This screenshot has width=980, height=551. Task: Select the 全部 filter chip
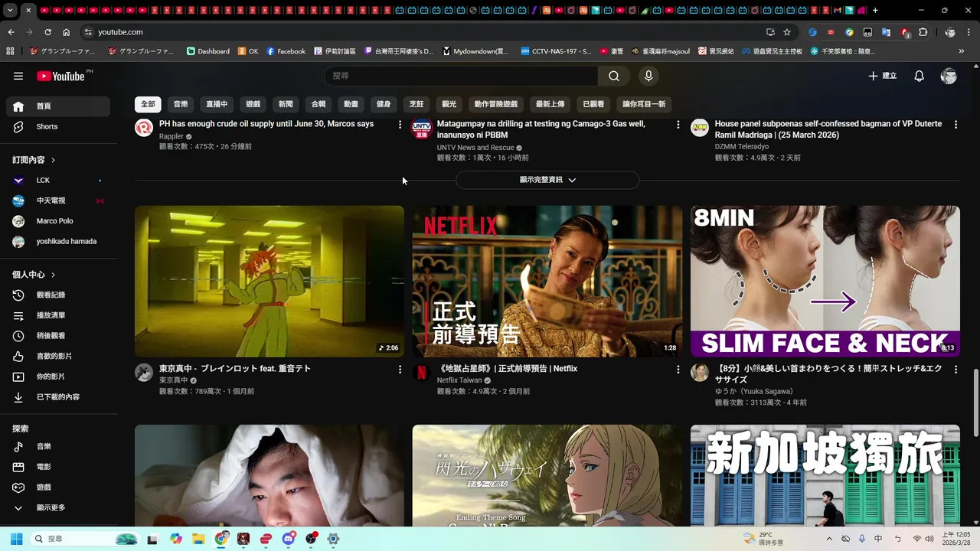148,104
